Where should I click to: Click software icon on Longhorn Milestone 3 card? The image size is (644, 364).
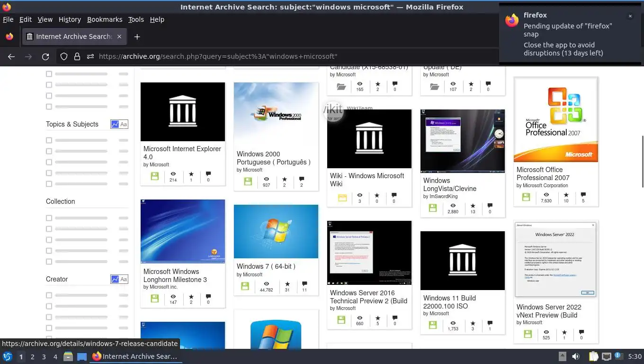pos(154,299)
